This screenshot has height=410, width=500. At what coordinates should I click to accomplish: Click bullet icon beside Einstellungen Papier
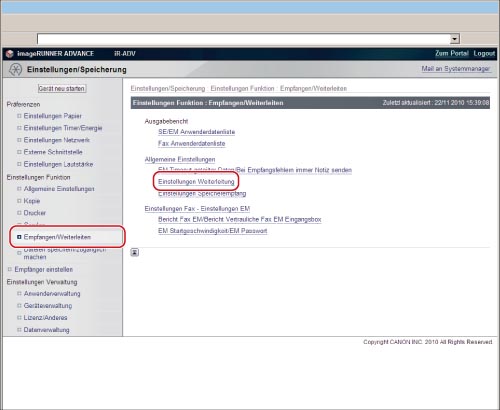[x=19, y=116]
